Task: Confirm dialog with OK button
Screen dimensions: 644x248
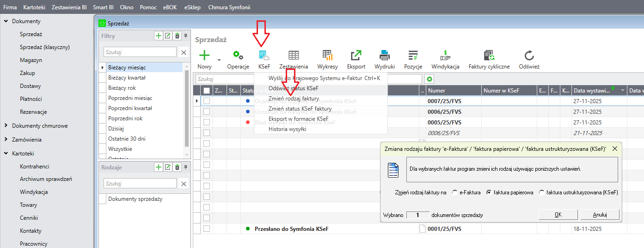Action: (x=558, y=215)
